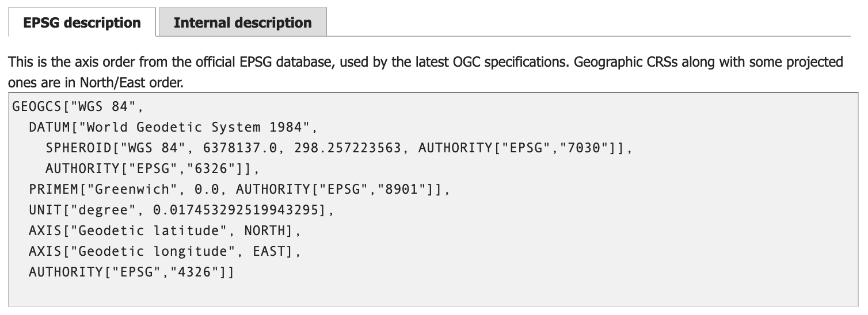Click the SPHEROID keyword in the definition
The height and width of the screenshot is (315, 868).
(78, 148)
